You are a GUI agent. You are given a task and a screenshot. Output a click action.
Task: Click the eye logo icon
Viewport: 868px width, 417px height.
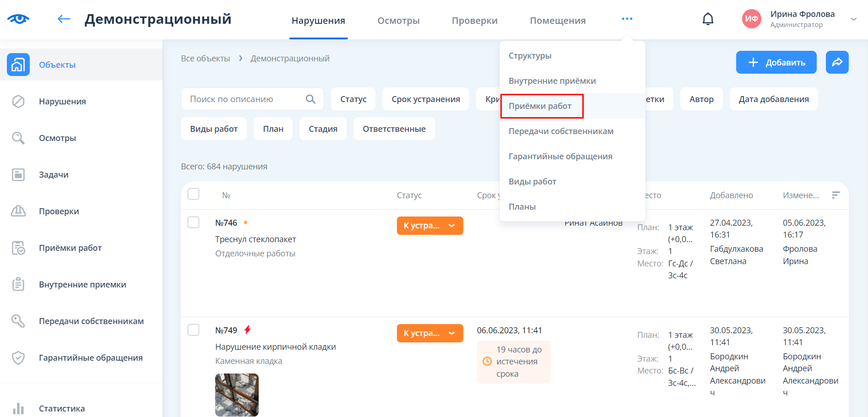[x=18, y=19]
